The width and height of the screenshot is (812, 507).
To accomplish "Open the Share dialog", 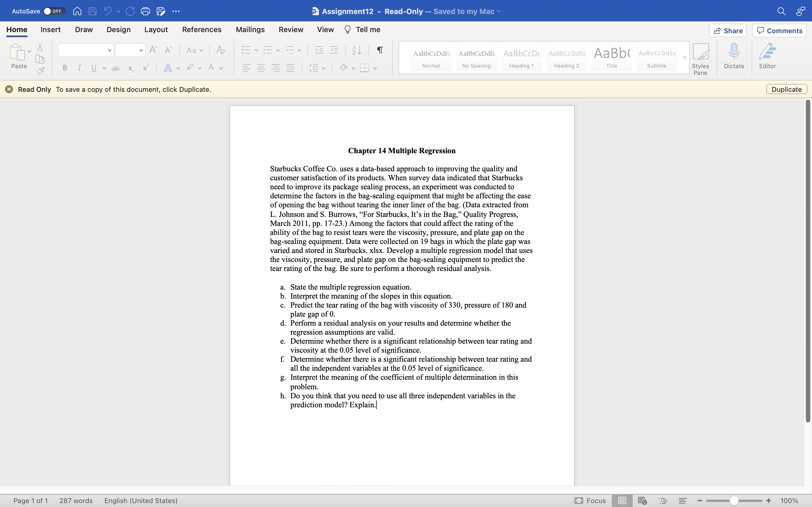I will click(728, 30).
